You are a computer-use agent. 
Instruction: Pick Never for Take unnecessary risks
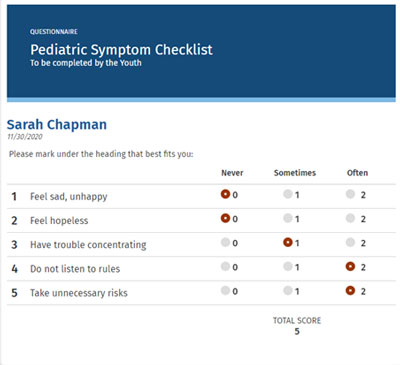225,291
